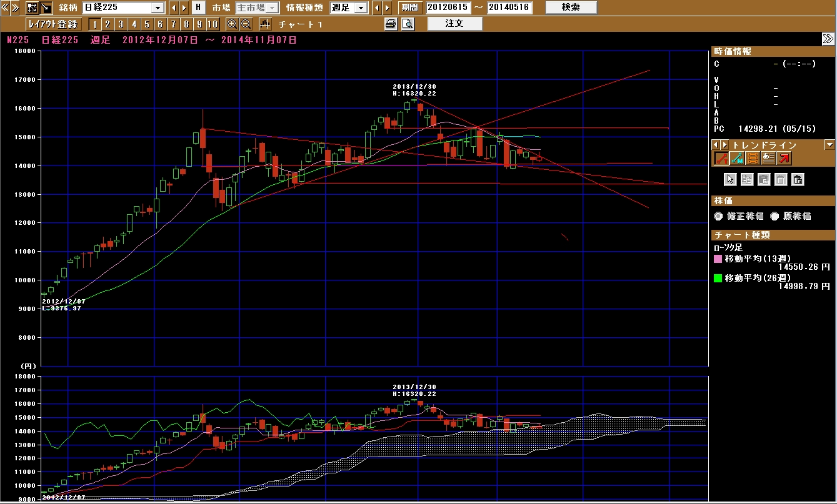
Task: Switch to layout tab 8
Action: tap(186, 24)
